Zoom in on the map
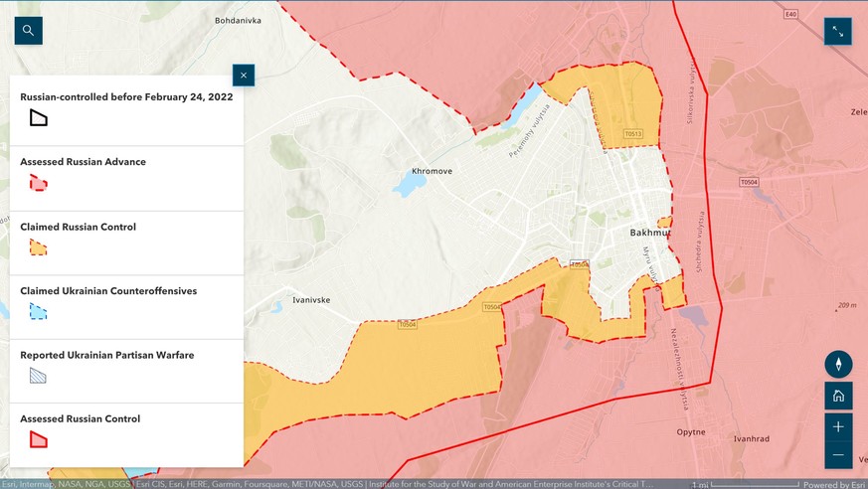 (838, 426)
